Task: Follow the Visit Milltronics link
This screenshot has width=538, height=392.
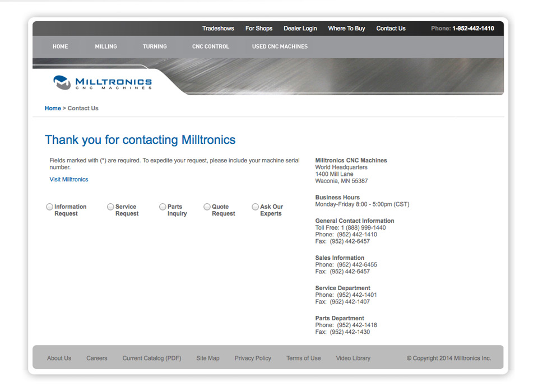Action: (x=68, y=179)
